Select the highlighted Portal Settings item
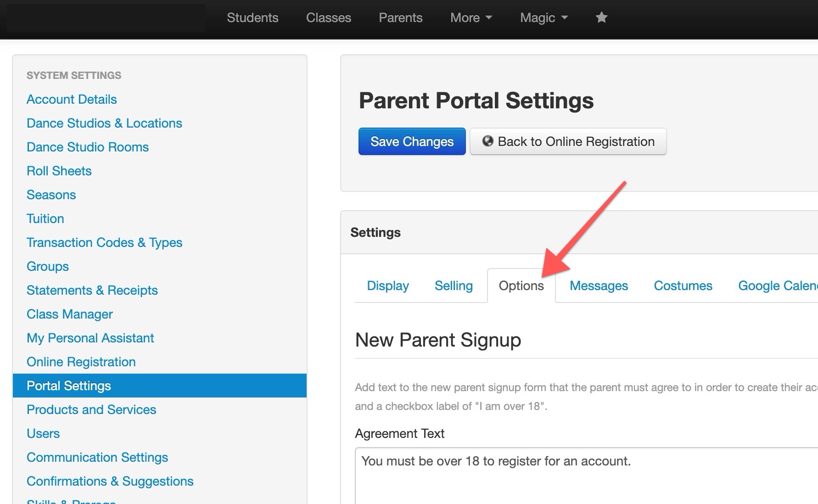Screen dimensions: 818x504 pyautogui.click(x=159, y=386)
